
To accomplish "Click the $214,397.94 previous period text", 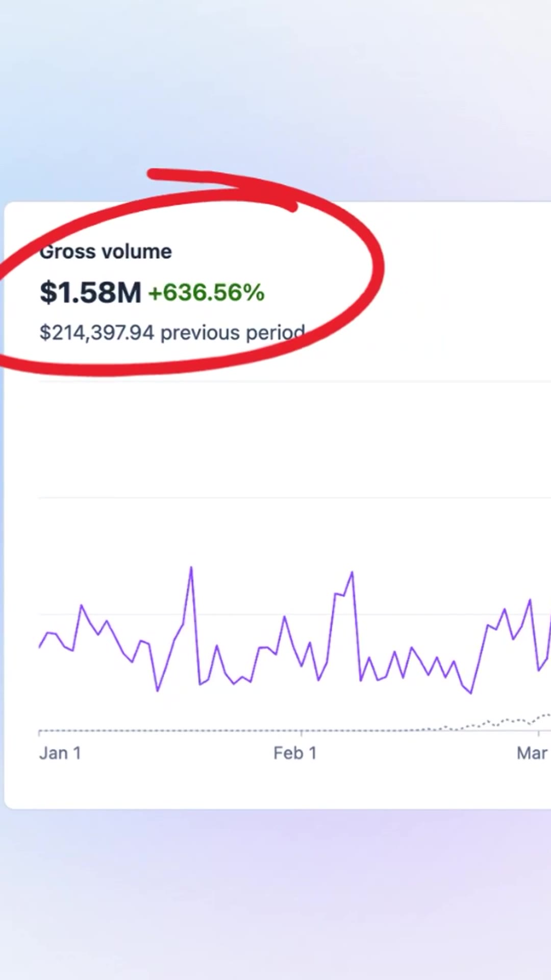I will (172, 333).
